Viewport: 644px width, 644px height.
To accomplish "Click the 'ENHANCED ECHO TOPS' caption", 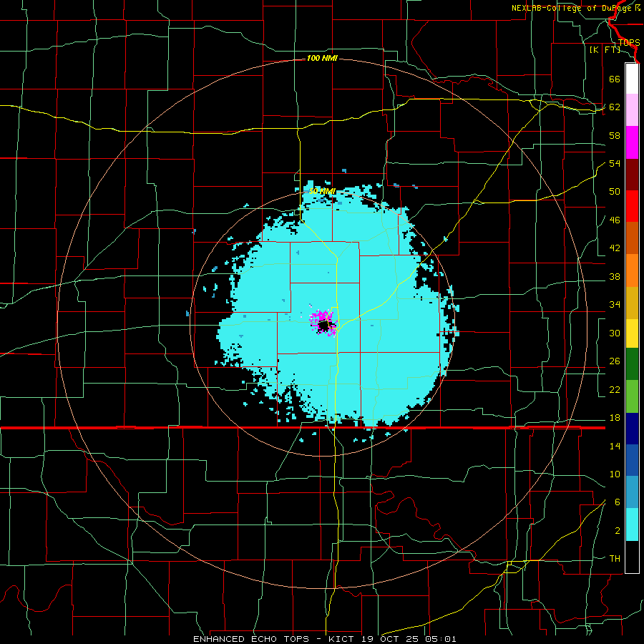I will [251, 639].
